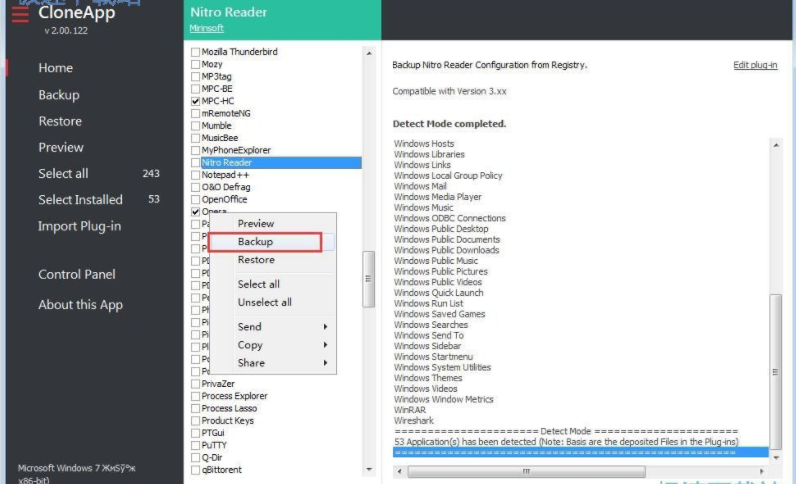Check the MusicBee checkbox
The width and height of the screenshot is (796, 484).
[195, 138]
